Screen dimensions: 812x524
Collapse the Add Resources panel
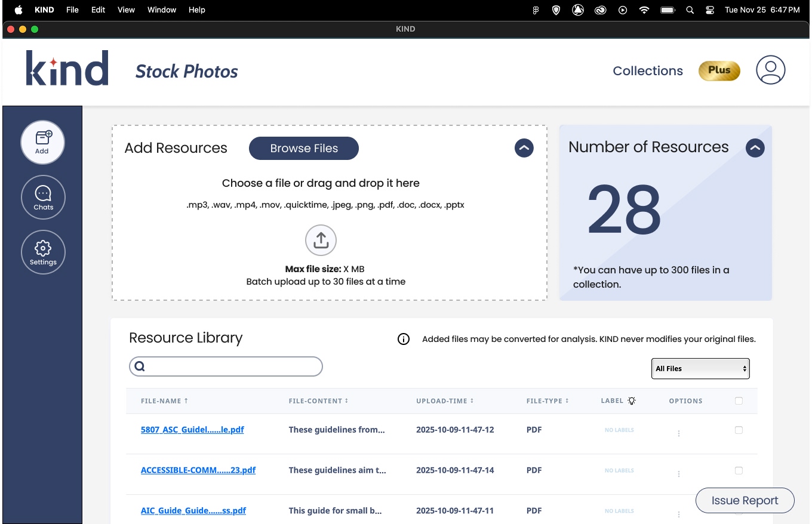tap(524, 148)
